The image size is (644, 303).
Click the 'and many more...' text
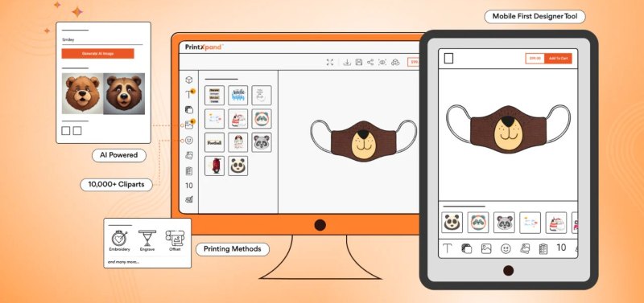(x=124, y=261)
